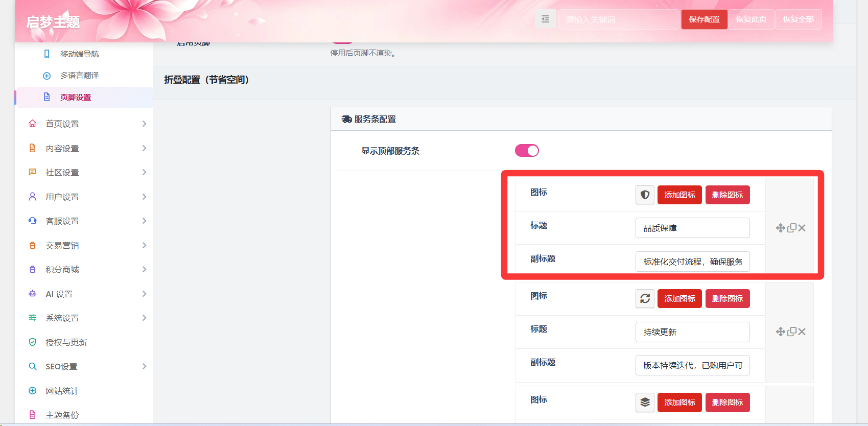Click the 恢复此页 button
Image resolution: width=868 pixels, height=426 pixels.
coord(751,19)
